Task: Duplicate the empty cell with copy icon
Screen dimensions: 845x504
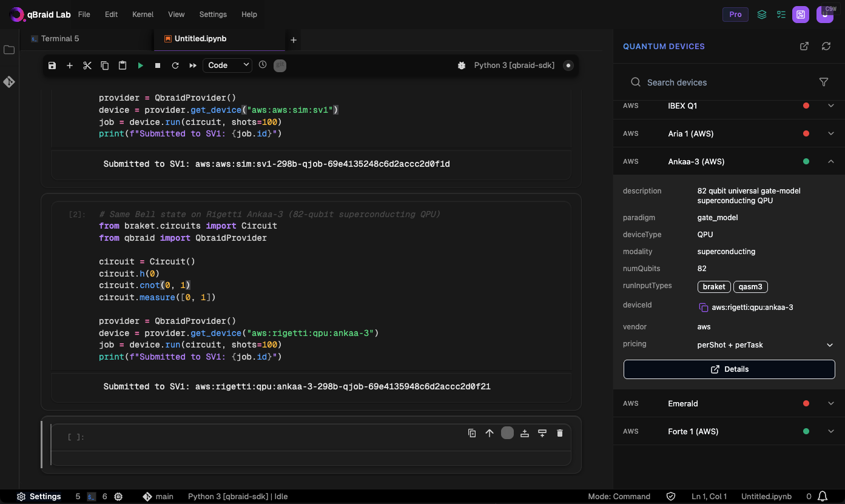Action: (472, 433)
